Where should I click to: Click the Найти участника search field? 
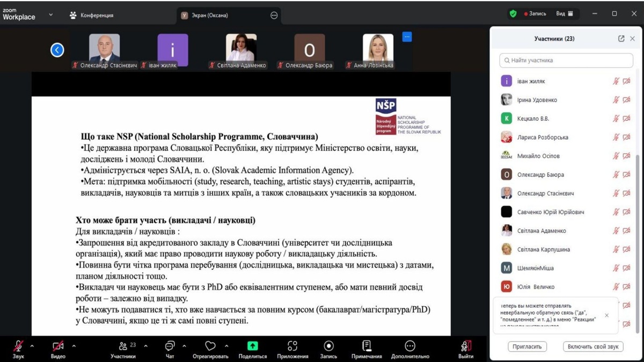coord(566,60)
